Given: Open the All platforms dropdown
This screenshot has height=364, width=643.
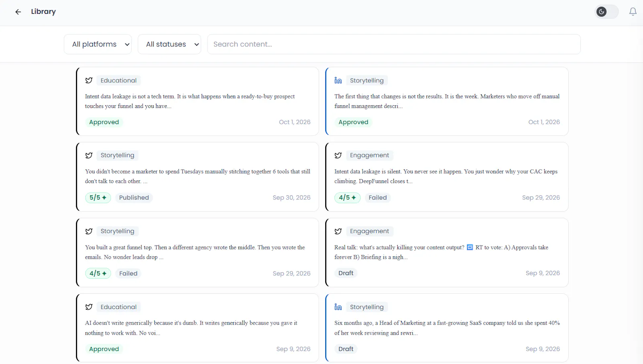Looking at the screenshot, I should point(98,44).
